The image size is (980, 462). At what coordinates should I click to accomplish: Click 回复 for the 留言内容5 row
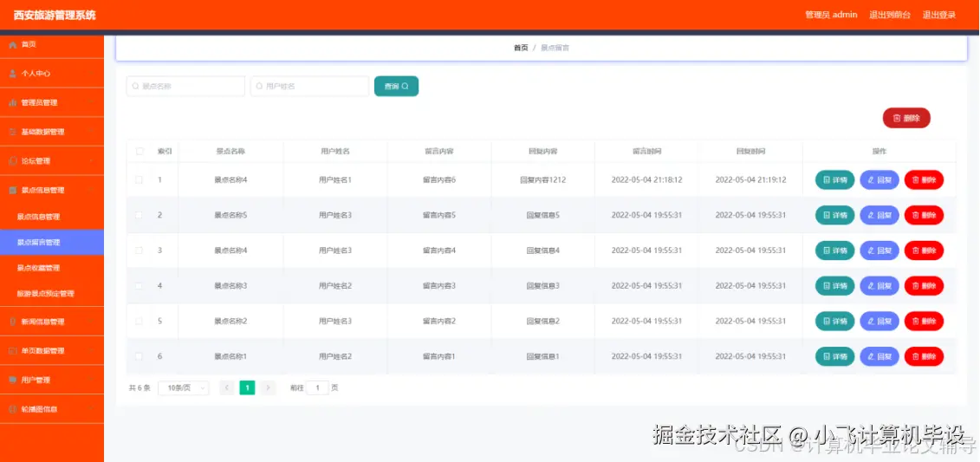pos(879,215)
